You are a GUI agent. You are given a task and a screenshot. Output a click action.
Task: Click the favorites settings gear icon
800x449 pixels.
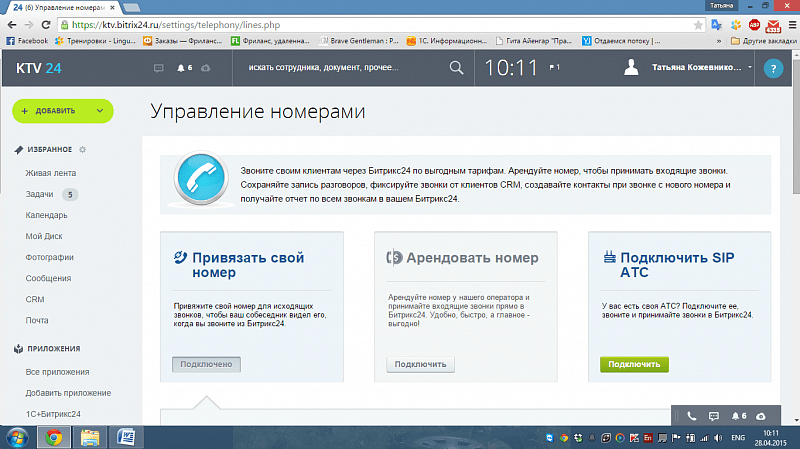coord(83,149)
